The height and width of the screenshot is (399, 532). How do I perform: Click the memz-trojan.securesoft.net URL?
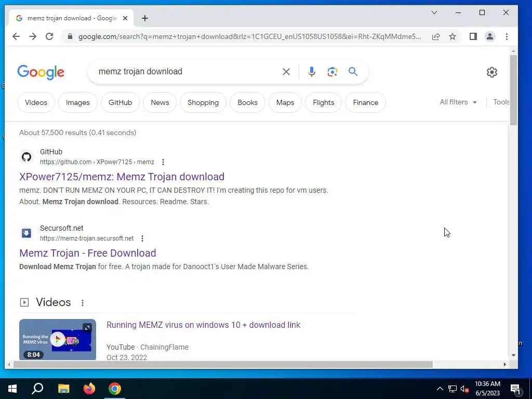click(87, 238)
